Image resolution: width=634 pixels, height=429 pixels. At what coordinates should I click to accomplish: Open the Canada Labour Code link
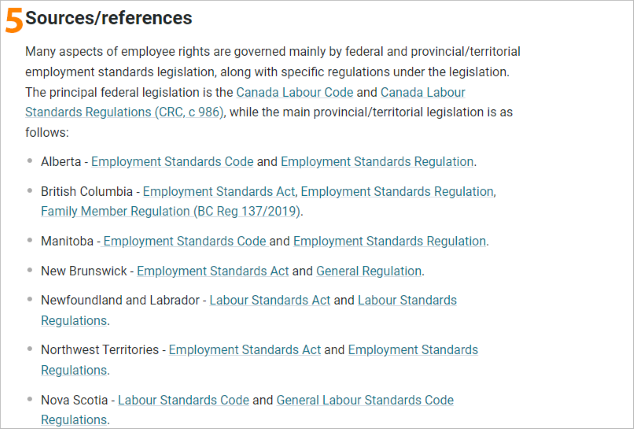coord(294,92)
